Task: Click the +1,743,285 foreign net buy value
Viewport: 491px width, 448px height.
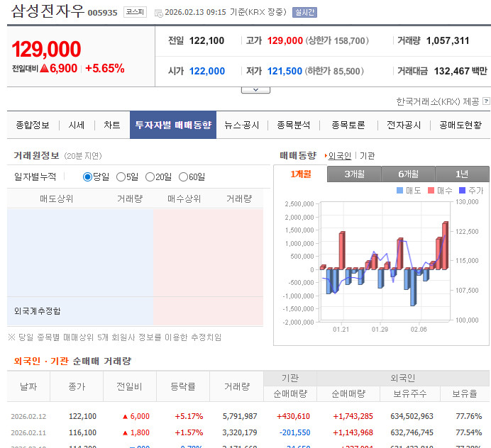Action: pos(353,416)
